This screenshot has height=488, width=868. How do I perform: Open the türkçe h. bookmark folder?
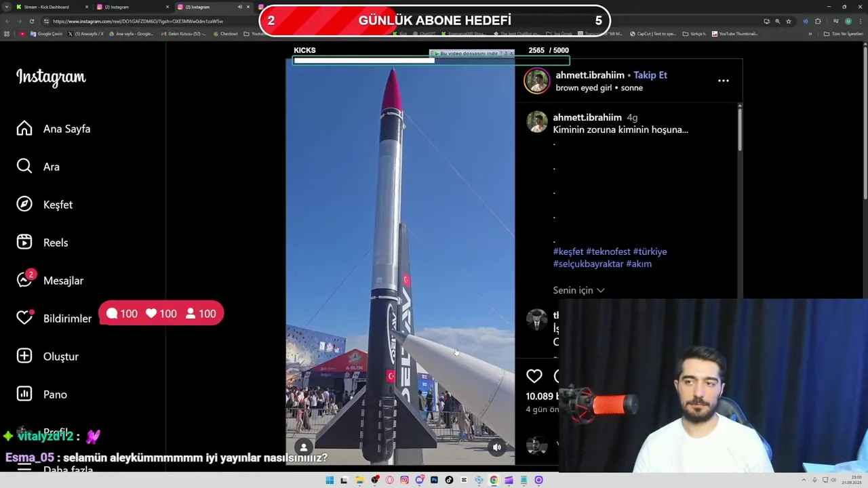[x=694, y=34]
